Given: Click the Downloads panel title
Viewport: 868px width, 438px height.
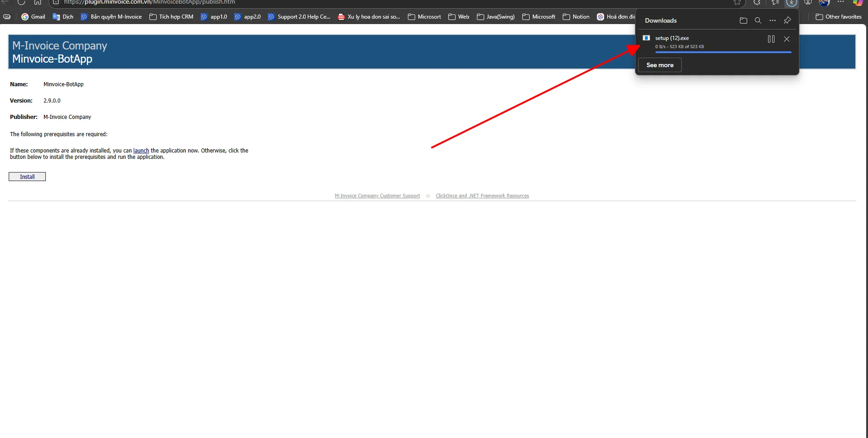Looking at the screenshot, I should [661, 20].
